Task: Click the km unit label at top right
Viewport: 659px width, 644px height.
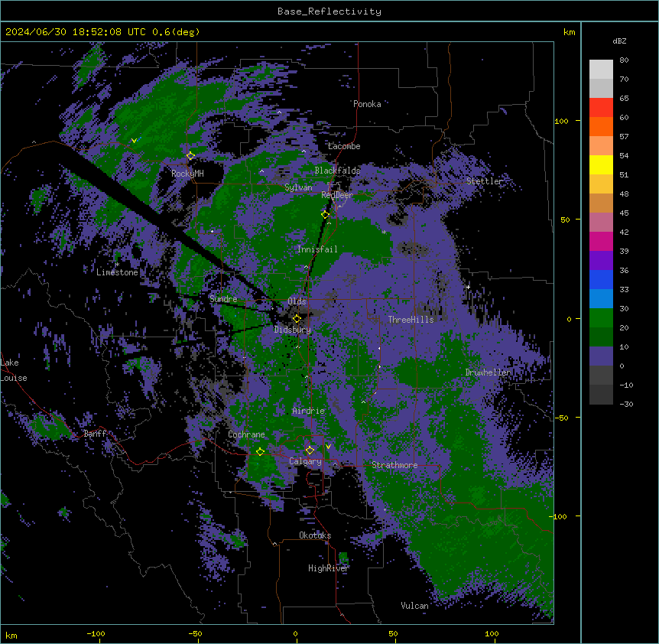Action: pyautogui.click(x=570, y=32)
